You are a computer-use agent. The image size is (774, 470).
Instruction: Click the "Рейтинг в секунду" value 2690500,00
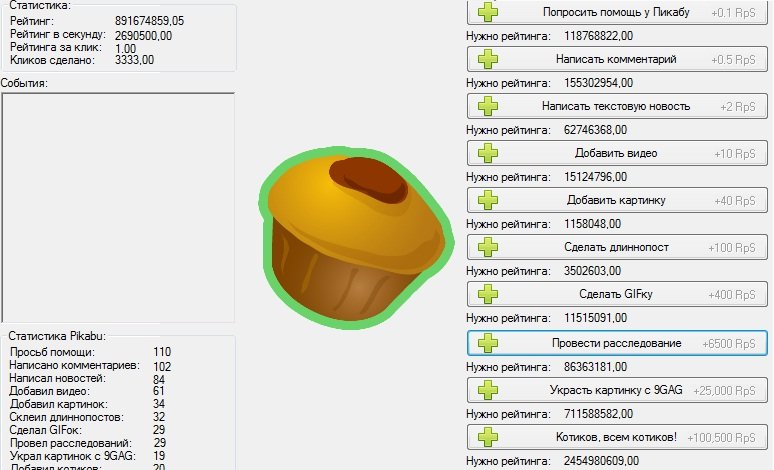coord(143,34)
